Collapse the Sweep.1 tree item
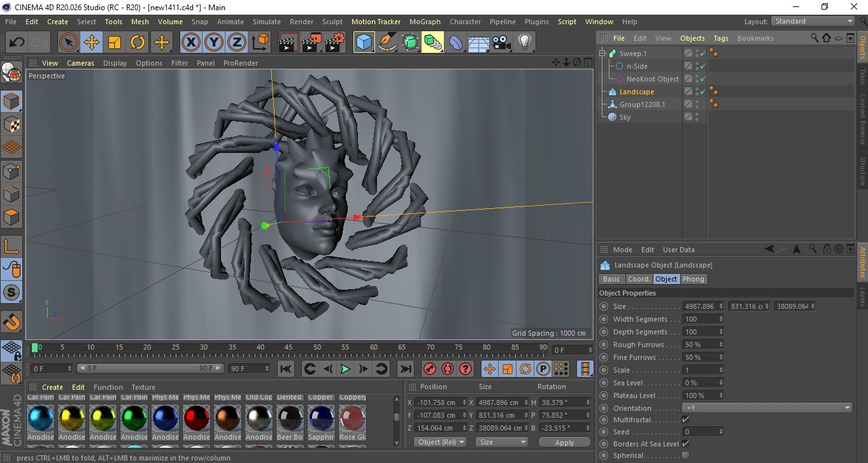Viewport: 868px width, 463px height. [602, 53]
